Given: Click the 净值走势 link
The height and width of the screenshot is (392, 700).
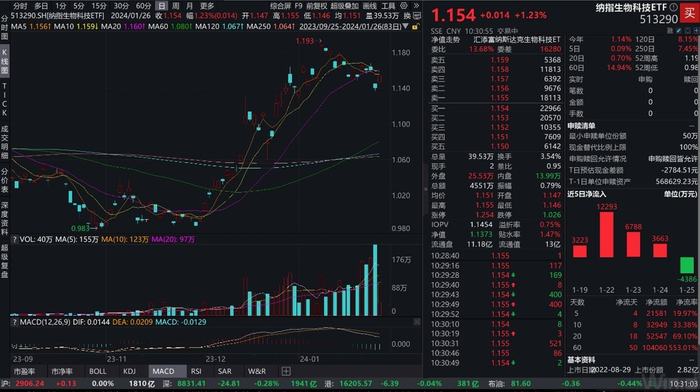Looking at the screenshot, I should click(445, 40).
